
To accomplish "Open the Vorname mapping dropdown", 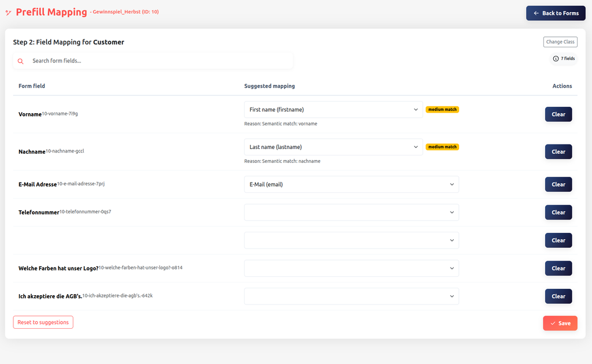I will pos(334,109).
